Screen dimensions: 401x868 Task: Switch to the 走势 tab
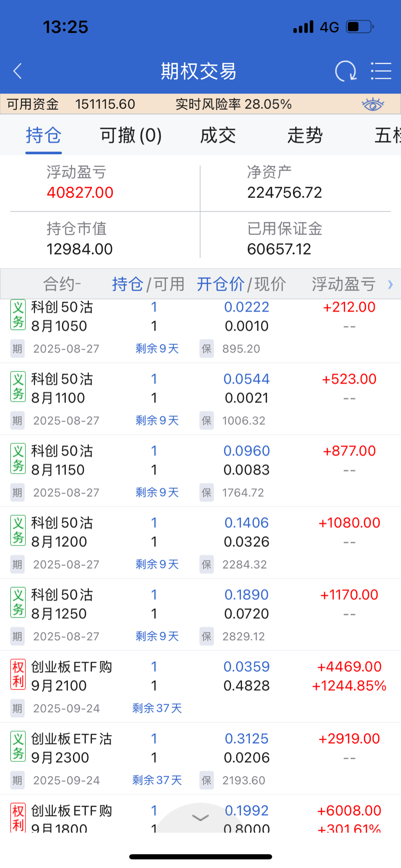click(305, 135)
